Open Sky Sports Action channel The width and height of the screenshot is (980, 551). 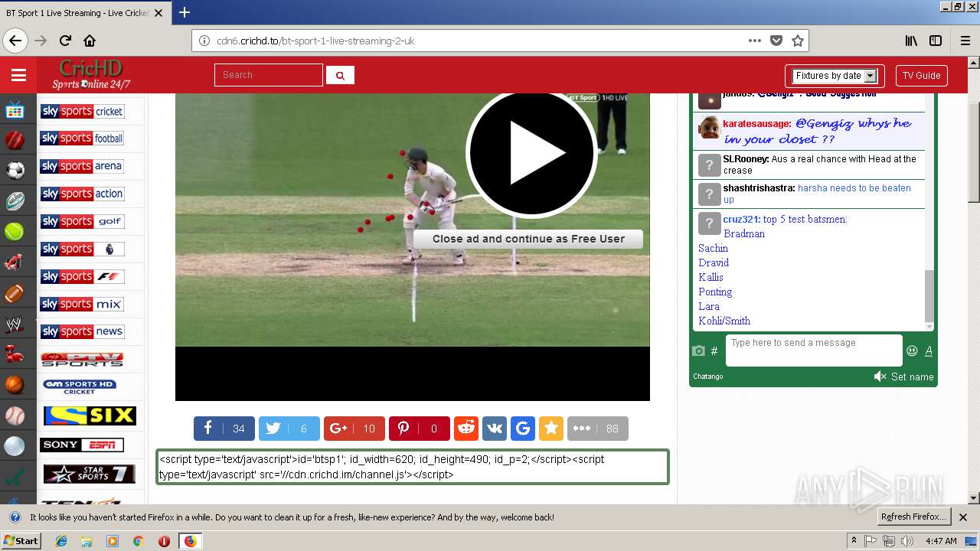tap(82, 194)
